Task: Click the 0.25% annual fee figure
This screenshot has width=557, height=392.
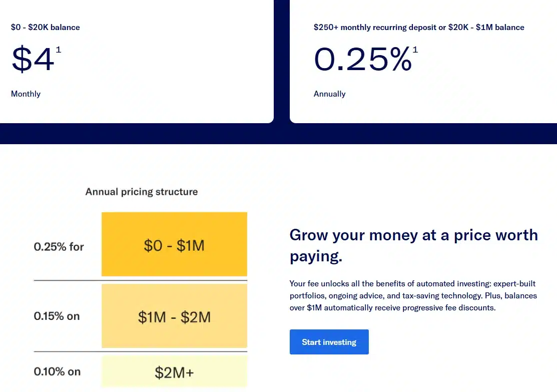Action: click(x=362, y=59)
